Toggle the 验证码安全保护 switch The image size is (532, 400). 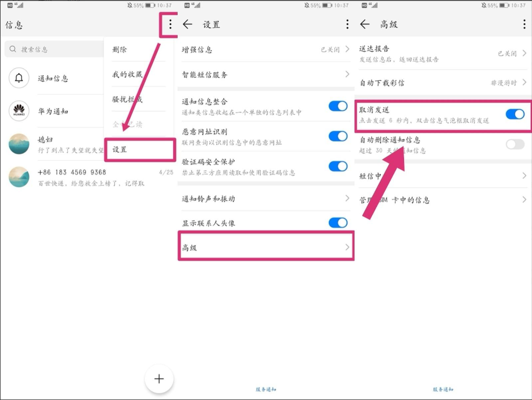click(338, 166)
